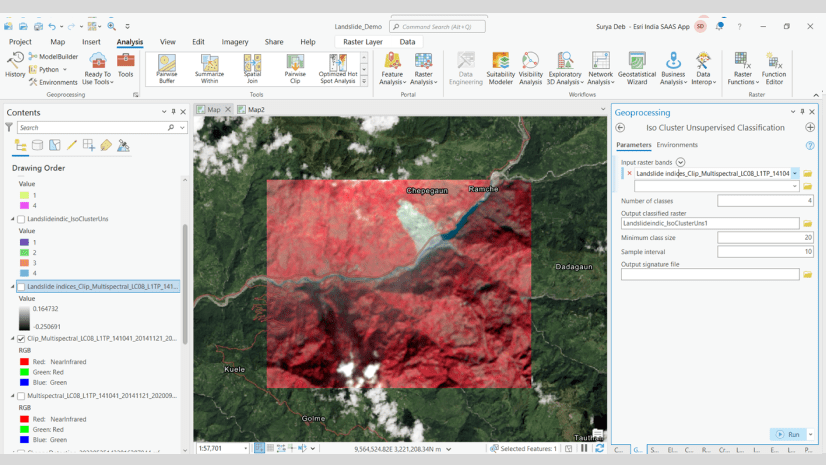Viewport: 826px width, 465px height.
Task: Expand the Tools gallery more arrow
Action: 364,82
